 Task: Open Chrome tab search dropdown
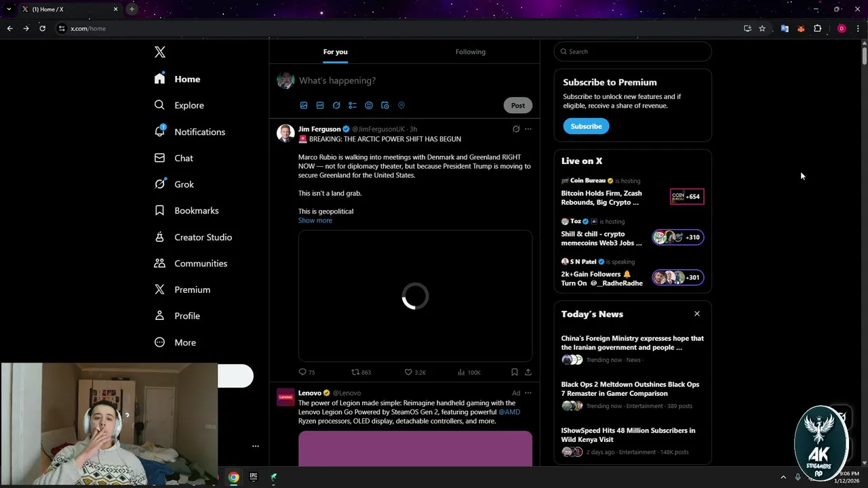tap(9, 9)
